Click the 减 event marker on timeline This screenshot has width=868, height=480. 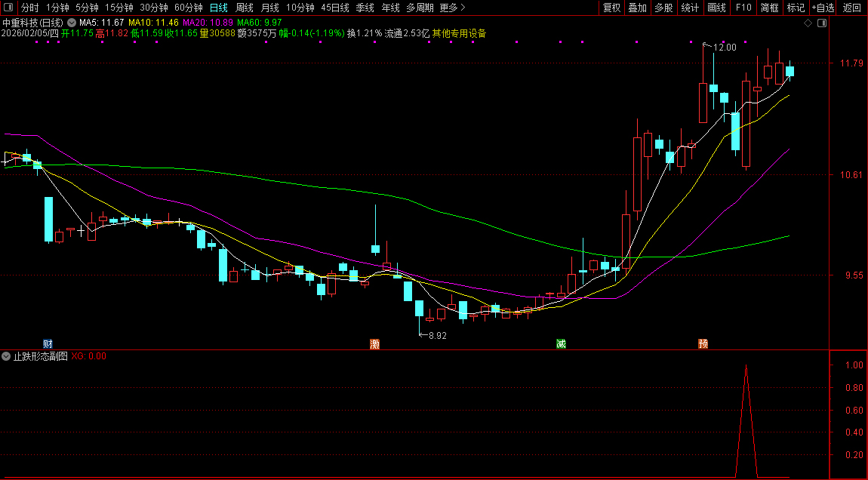click(561, 344)
